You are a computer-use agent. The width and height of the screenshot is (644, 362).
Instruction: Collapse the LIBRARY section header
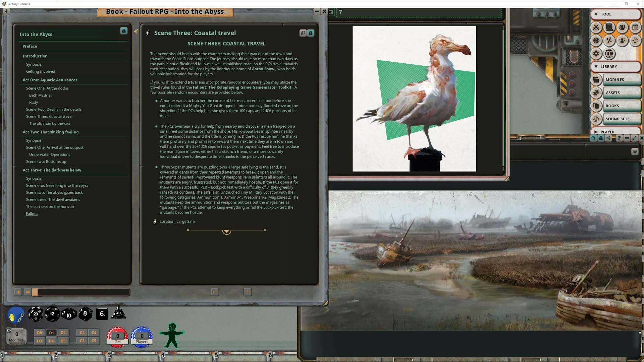[616, 67]
